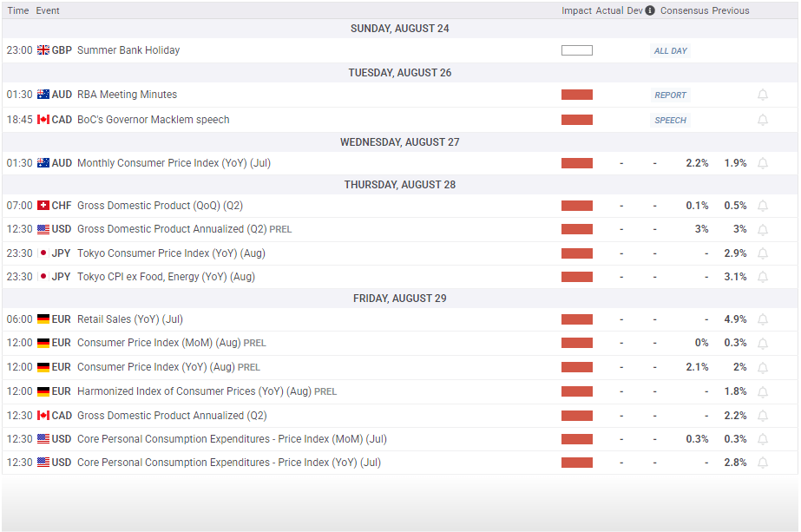Toggle alert for Core PCE Price Index (YoY)

[763, 463]
